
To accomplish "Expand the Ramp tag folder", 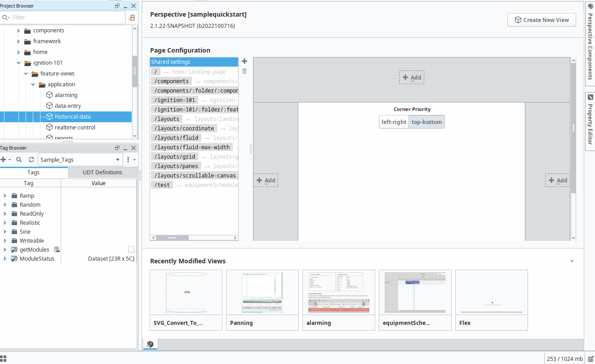I will point(5,195).
